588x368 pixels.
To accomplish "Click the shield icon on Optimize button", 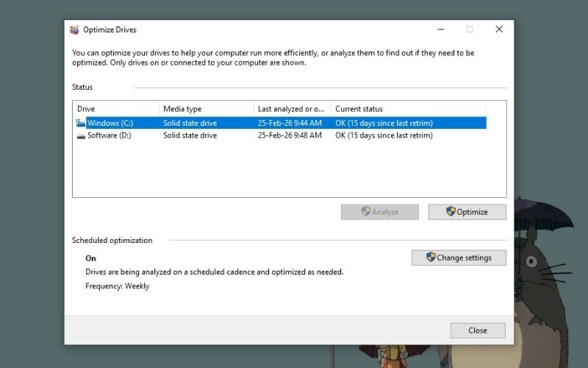I will [x=451, y=212].
